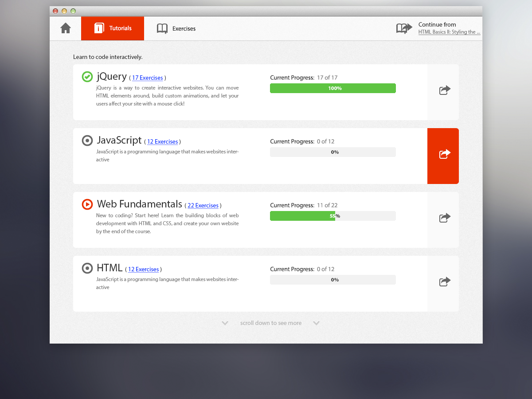Open Web Fundamentals course arrow icon
Image resolution: width=532 pixels, height=399 pixels.
[445, 218]
